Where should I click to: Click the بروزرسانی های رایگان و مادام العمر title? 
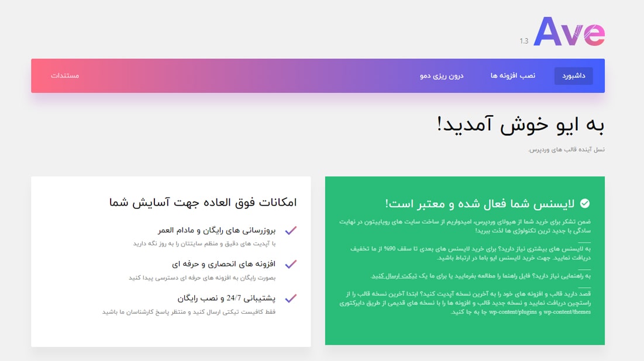pyautogui.click(x=216, y=230)
